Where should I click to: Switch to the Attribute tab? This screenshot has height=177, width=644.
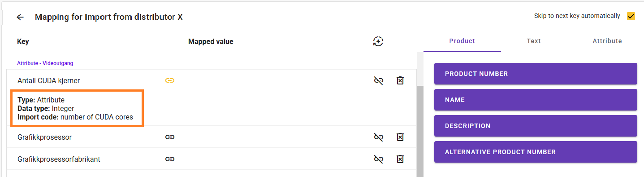607,41
